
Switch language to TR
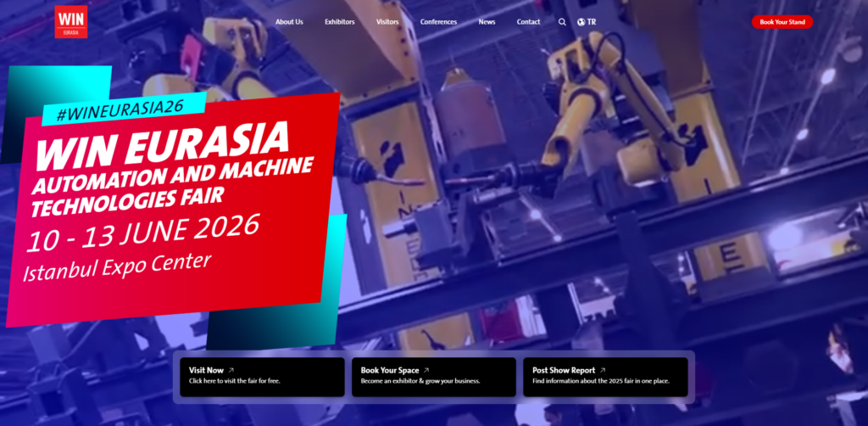pyautogui.click(x=587, y=22)
